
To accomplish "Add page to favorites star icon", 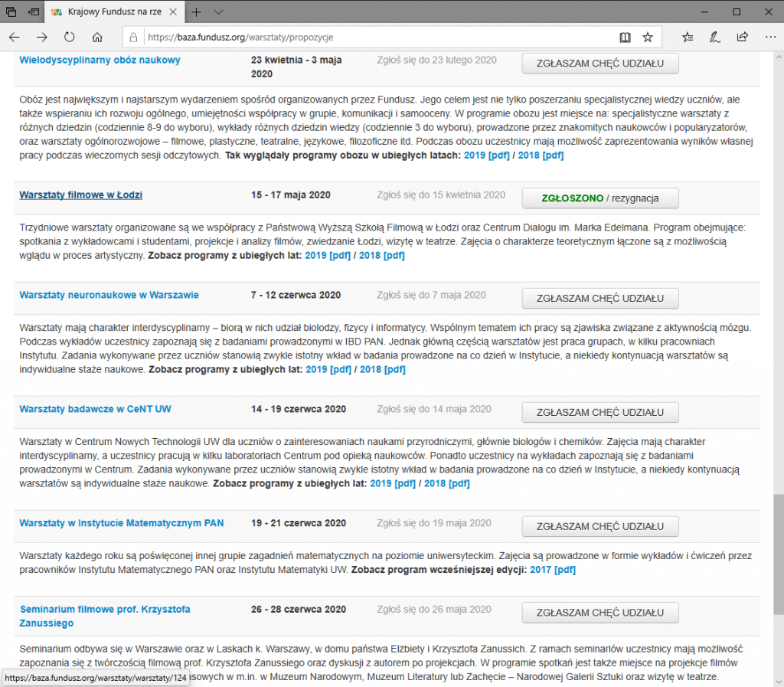I will pos(648,37).
